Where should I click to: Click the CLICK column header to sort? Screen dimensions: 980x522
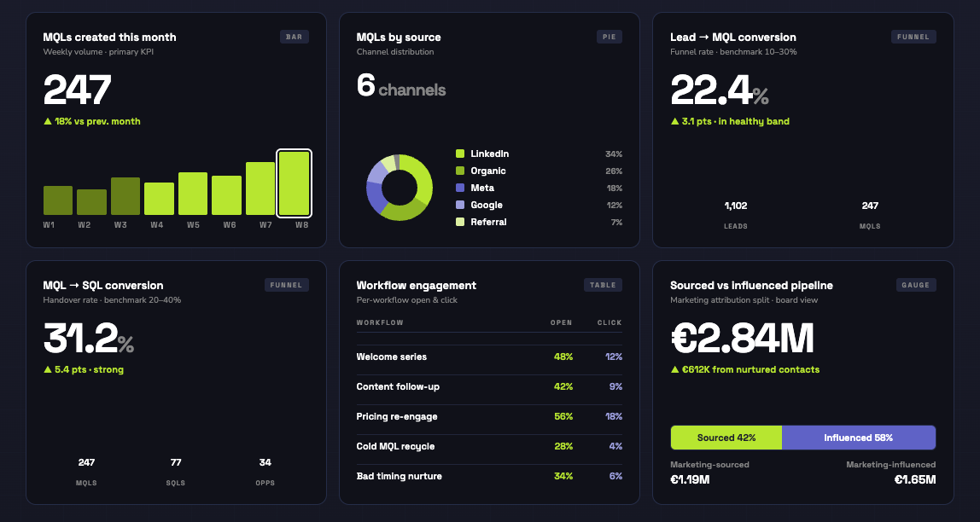point(608,322)
